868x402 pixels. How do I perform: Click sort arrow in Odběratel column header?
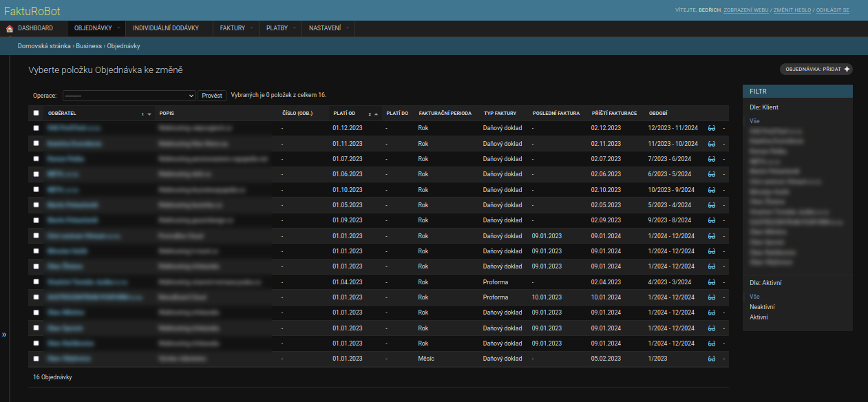point(149,114)
